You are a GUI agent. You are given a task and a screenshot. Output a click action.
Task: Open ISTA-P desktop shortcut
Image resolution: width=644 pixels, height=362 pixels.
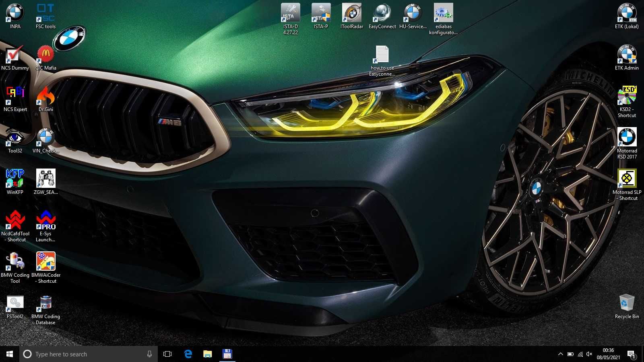click(321, 16)
